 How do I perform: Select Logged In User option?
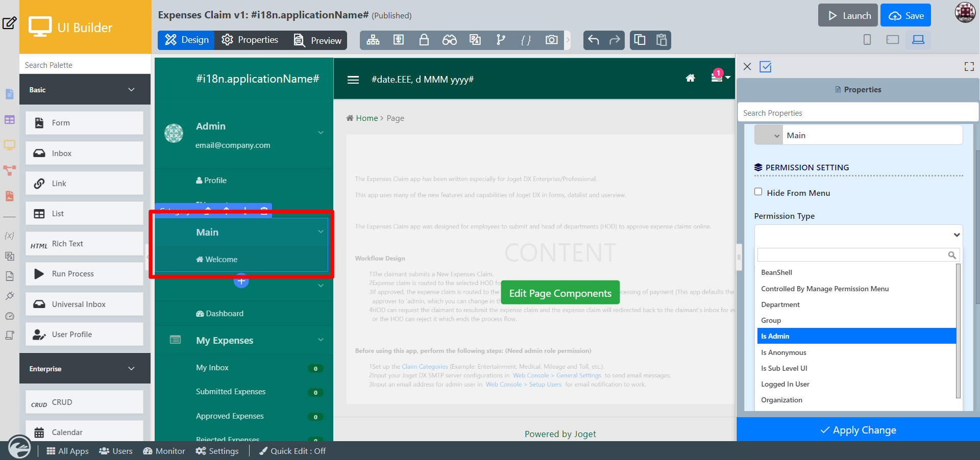856,384
